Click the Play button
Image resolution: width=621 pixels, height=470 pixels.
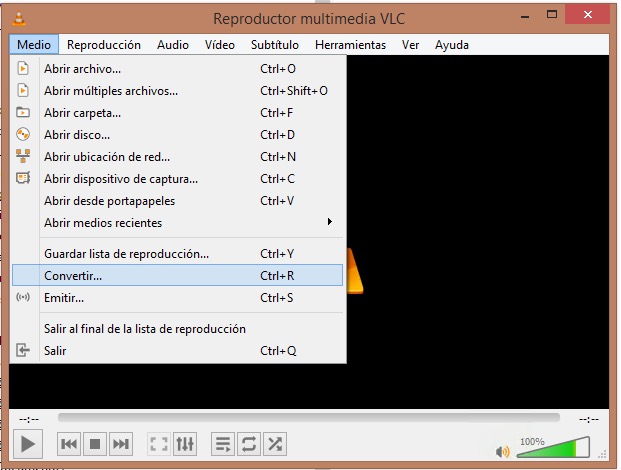27,444
